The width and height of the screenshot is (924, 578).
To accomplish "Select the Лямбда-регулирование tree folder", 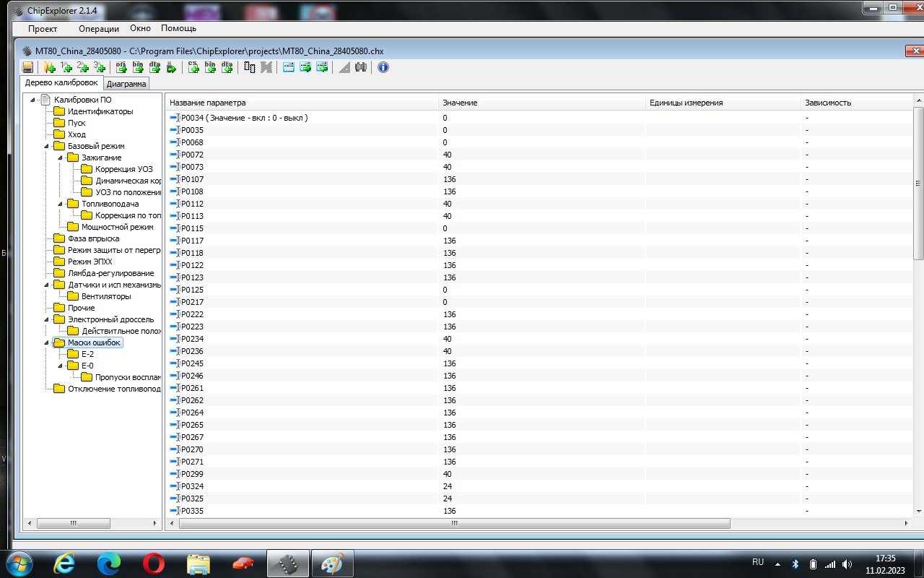I will [x=110, y=273].
